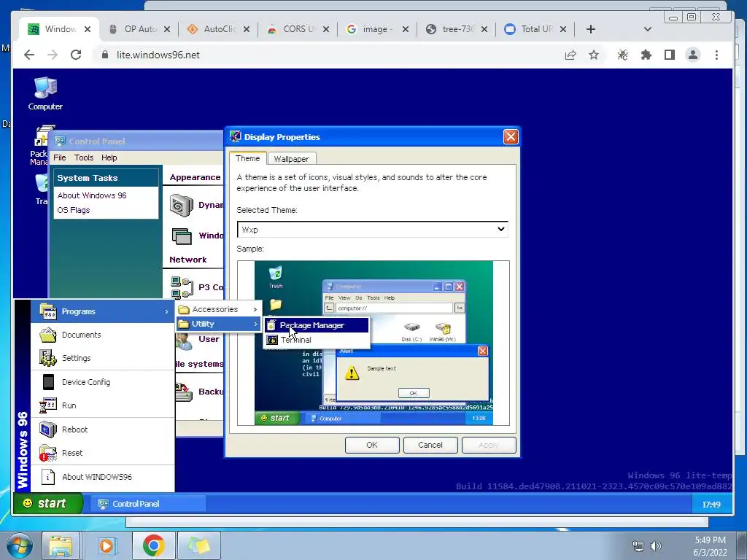Image resolution: width=747 pixels, height=560 pixels.
Task: Open the Chrome extensions puzzle icon
Action: pos(646,55)
